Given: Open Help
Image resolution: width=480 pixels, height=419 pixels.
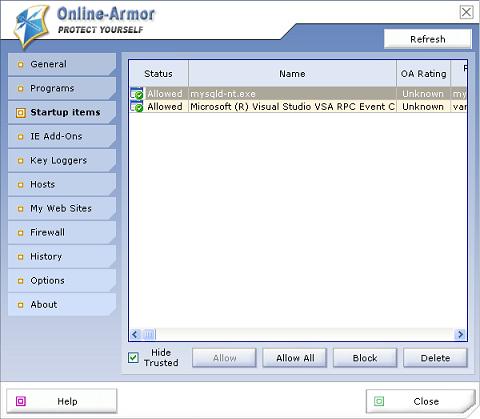Looking at the screenshot, I should point(62,401).
